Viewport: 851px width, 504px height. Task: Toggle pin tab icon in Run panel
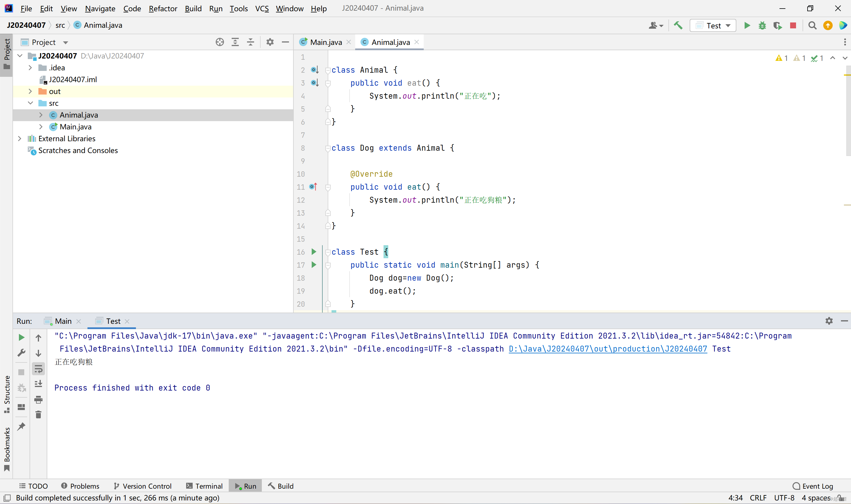pyautogui.click(x=21, y=426)
